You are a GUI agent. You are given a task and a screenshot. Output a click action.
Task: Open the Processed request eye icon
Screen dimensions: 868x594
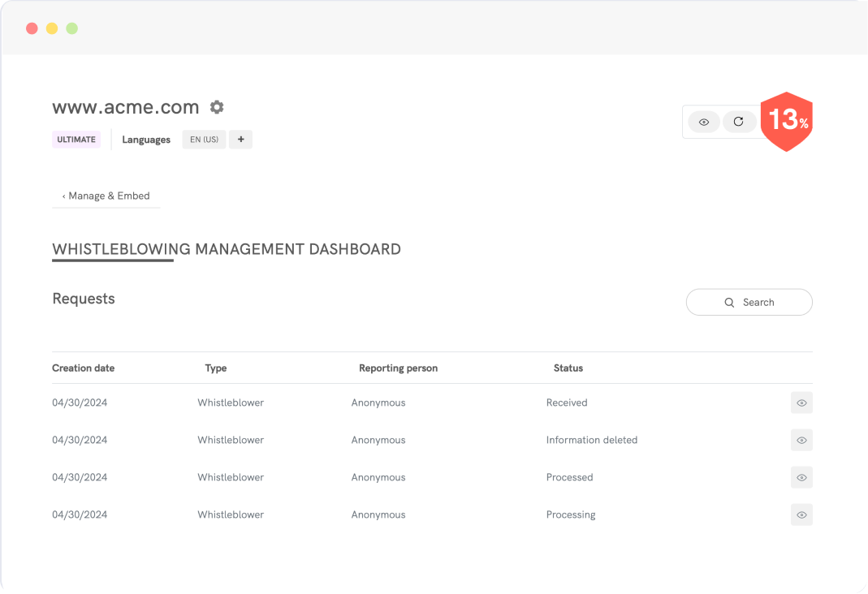click(x=801, y=477)
